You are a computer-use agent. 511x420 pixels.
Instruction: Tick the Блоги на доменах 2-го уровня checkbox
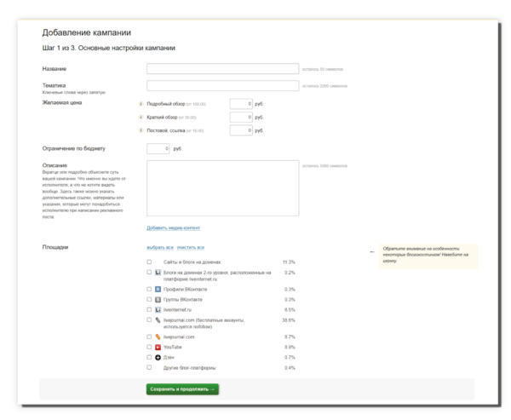point(149,272)
